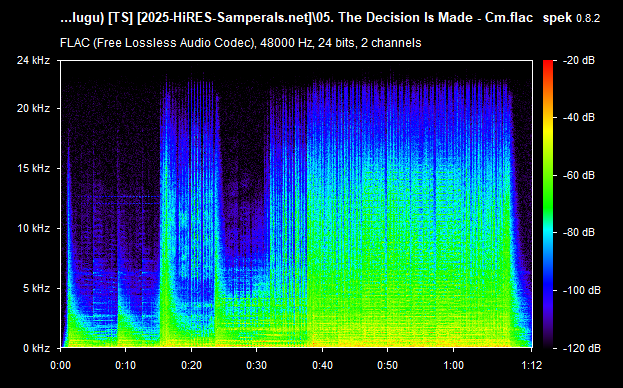The image size is (623, 388).
Task: Click the 1:00 time axis marker
Action: [453, 365]
